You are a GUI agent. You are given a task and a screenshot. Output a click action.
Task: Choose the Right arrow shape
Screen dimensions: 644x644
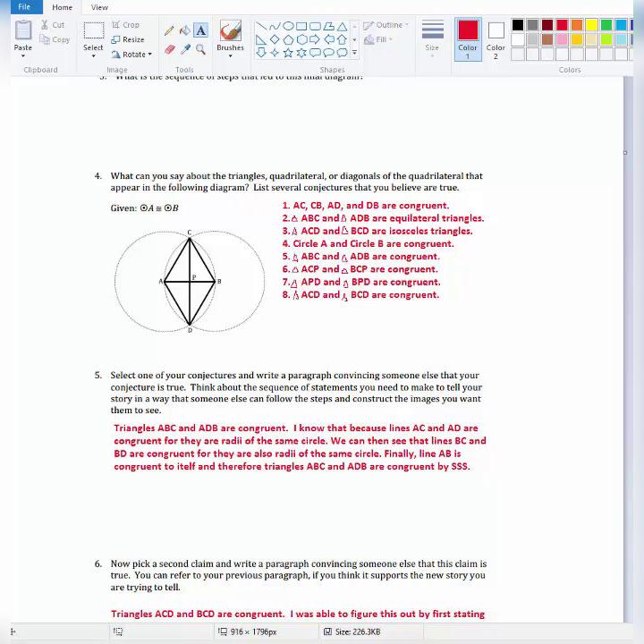pos(315,40)
